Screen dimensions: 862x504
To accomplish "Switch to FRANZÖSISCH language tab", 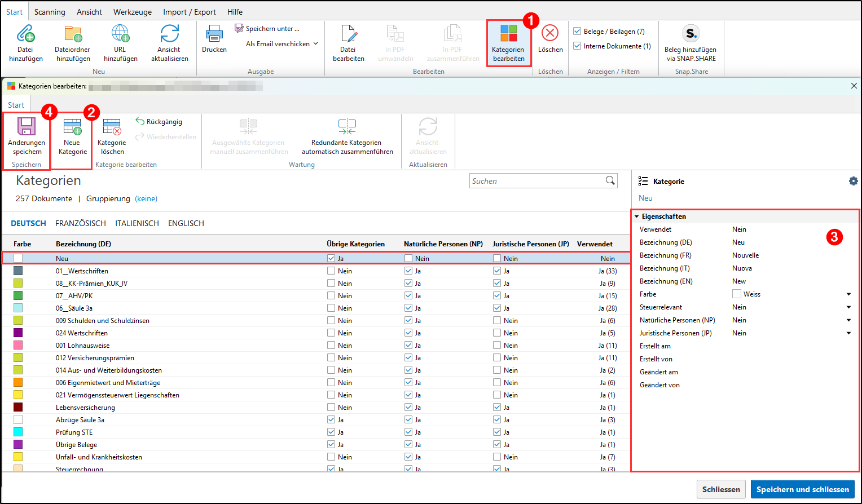I will [x=81, y=223].
